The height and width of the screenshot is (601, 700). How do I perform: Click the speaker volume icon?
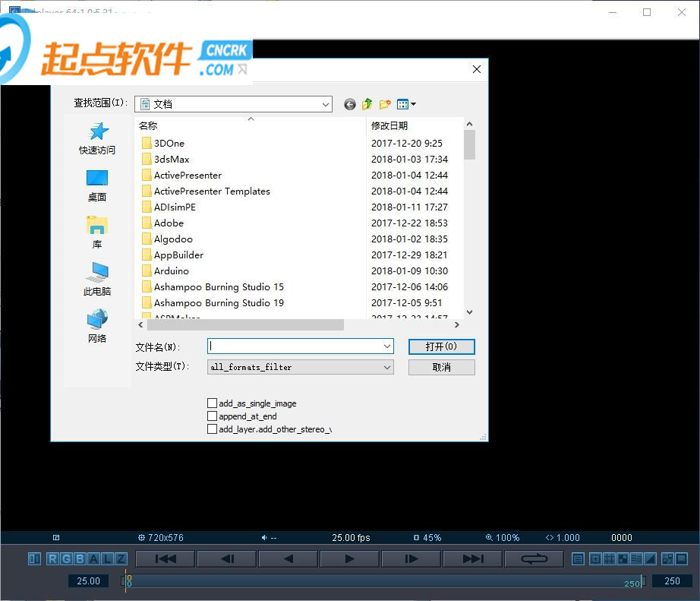(x=264, y=537)
